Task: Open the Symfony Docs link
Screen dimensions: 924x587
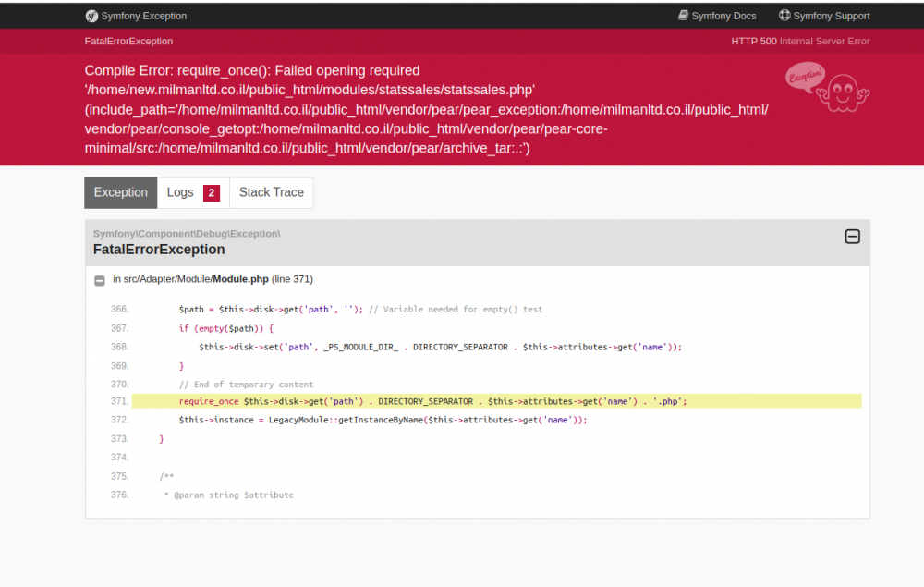Action: [x=723, y=16]
